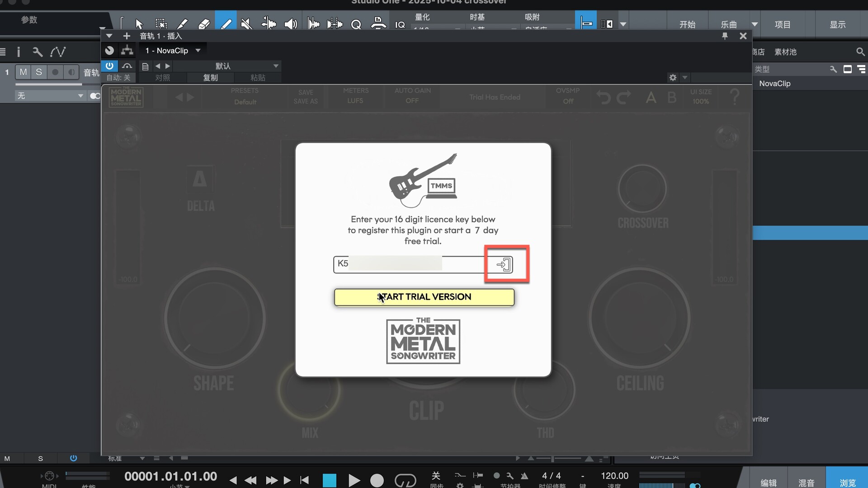
Task: Click the browser search magnifier icon
Action: 860,52
